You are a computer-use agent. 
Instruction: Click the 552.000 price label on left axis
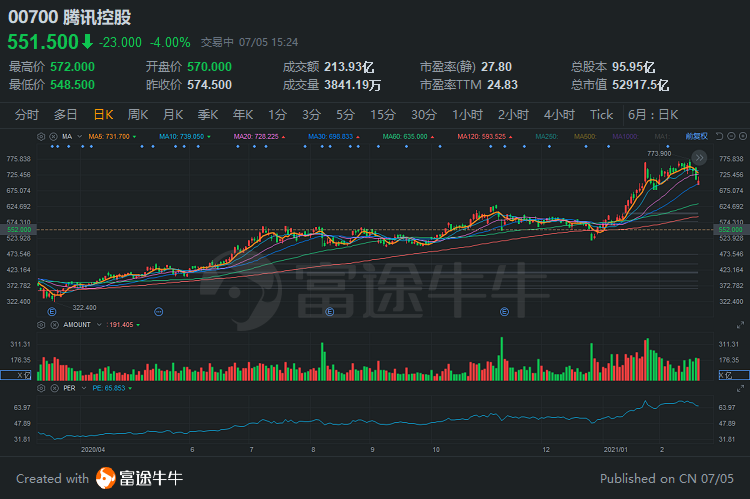tap(19, 230)
